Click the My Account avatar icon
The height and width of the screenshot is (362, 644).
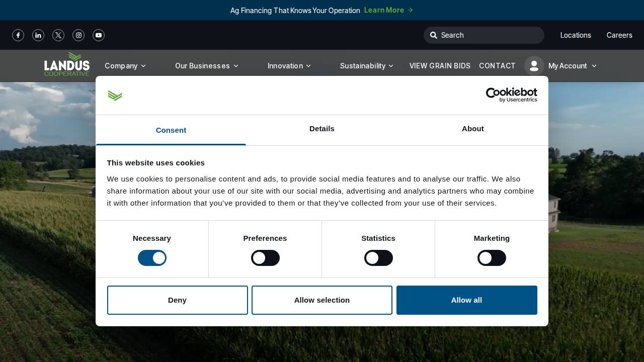(x=534, y=66)
